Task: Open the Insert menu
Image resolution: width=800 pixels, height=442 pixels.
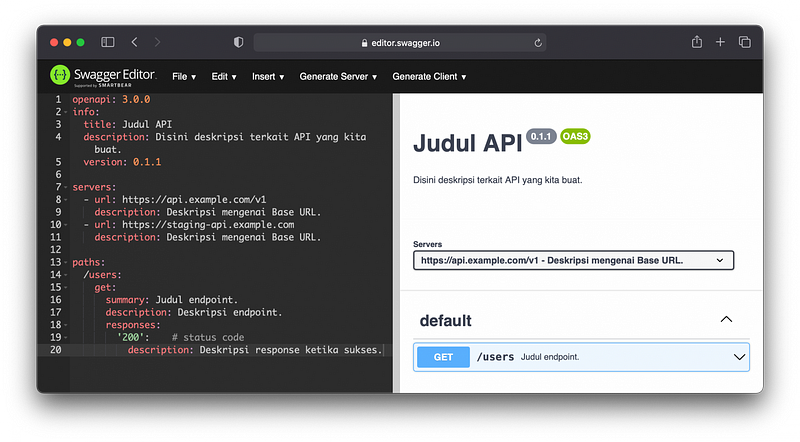Action: coord(268,76)
